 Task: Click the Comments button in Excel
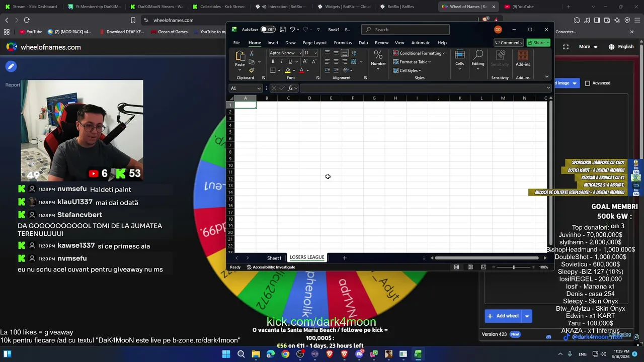click(508, 43)
